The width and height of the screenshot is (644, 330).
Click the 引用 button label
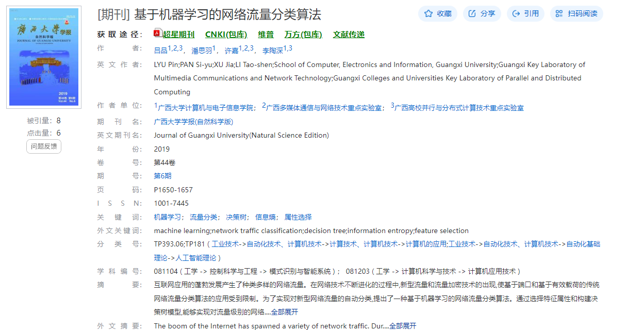(532, 14)
